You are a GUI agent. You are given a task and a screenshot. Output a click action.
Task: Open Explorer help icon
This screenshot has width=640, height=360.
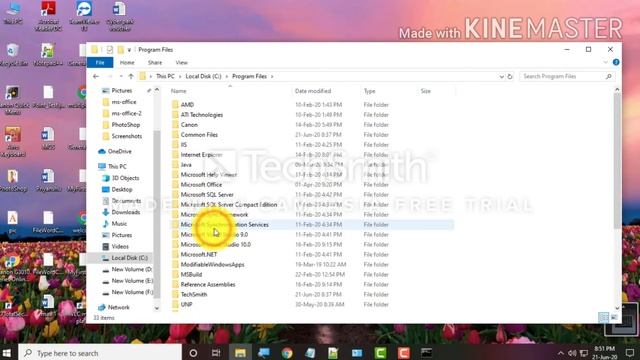coord(616,62)
